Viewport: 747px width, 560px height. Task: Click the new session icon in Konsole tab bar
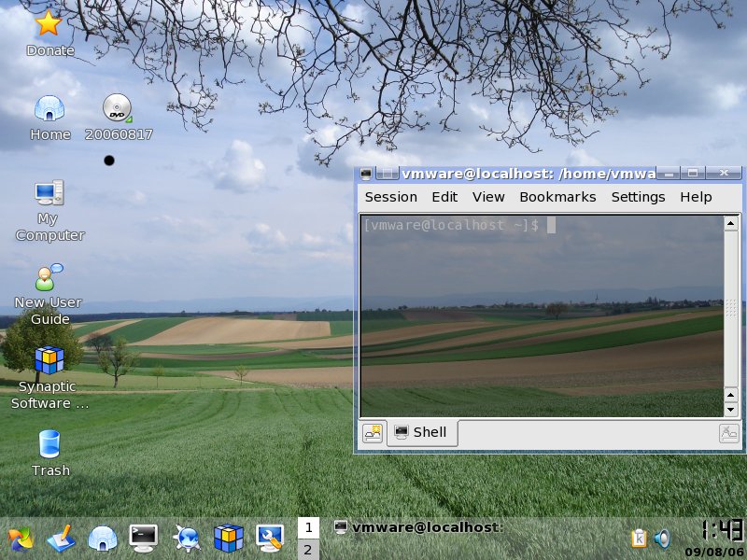point(373,433)
